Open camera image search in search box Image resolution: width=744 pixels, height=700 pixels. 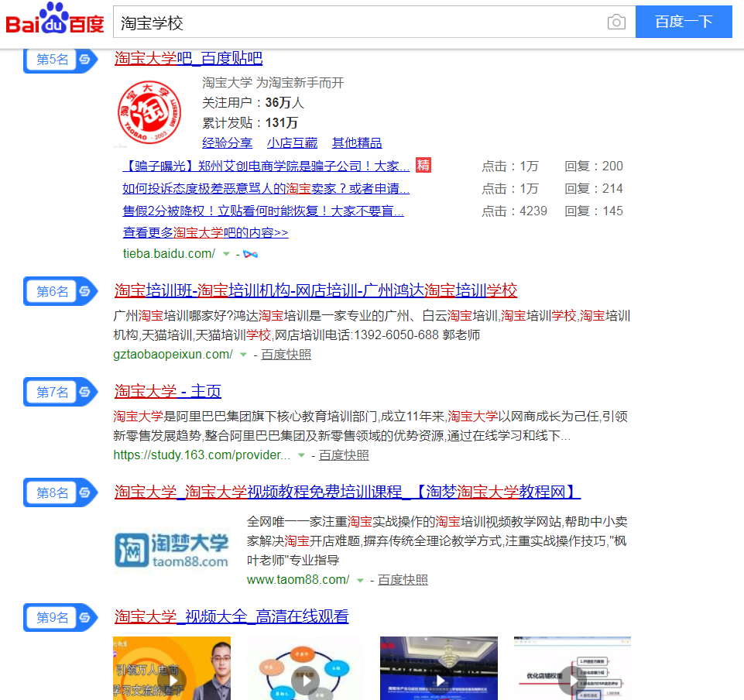[616, 22]
